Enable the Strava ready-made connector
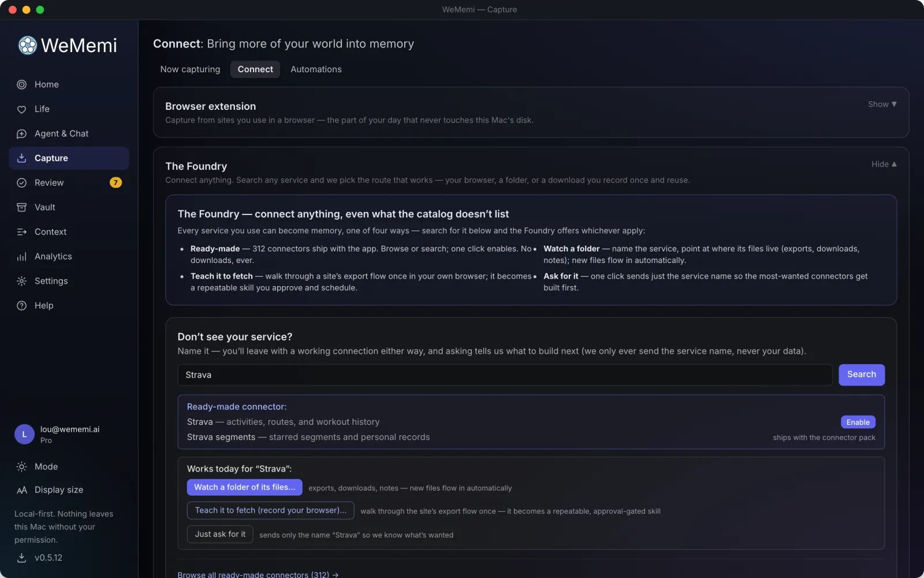Screen dimensions: 924x578 tap(858, 423)
